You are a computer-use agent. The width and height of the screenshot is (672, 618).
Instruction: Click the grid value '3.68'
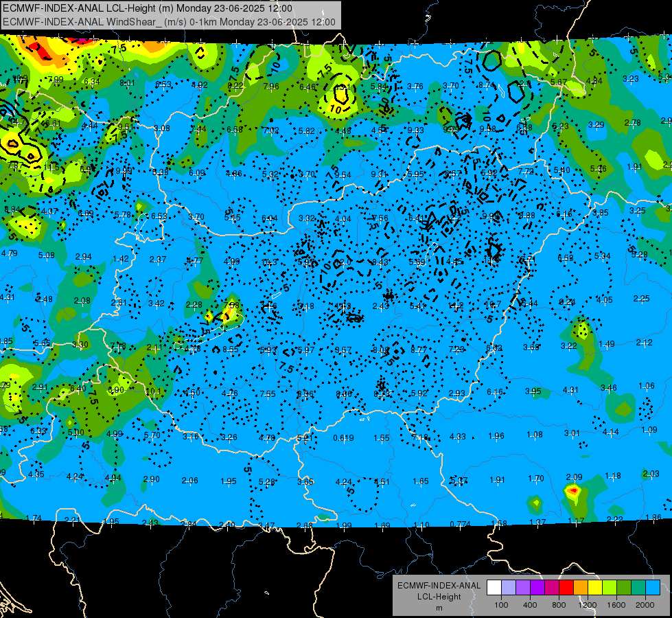tap(531, 347)
